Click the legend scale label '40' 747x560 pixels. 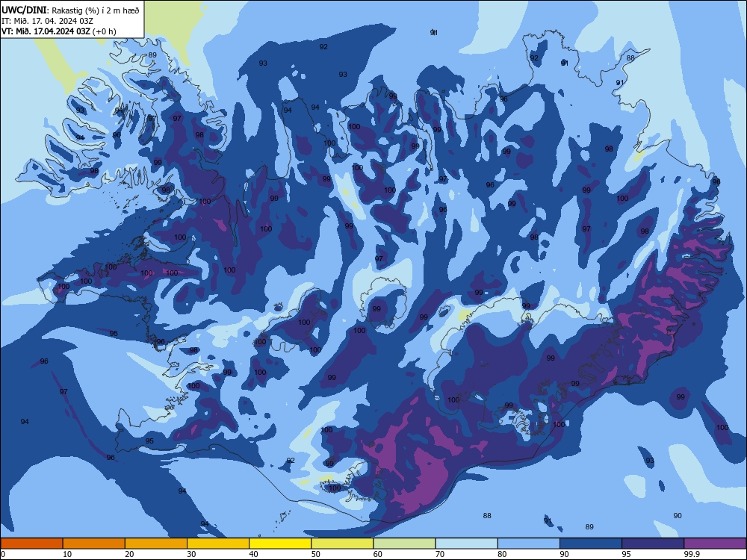click(x=254, y=554)
